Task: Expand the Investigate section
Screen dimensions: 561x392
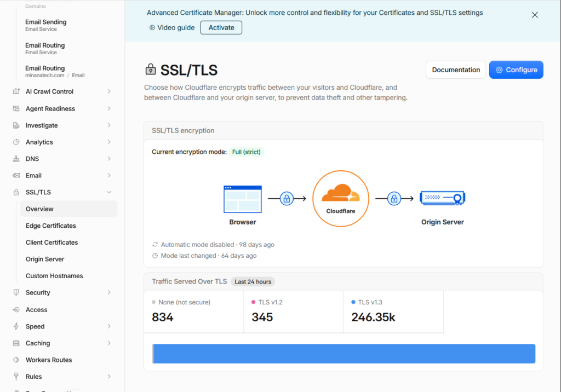Action: pyautogui.click(x=109, y=125)
